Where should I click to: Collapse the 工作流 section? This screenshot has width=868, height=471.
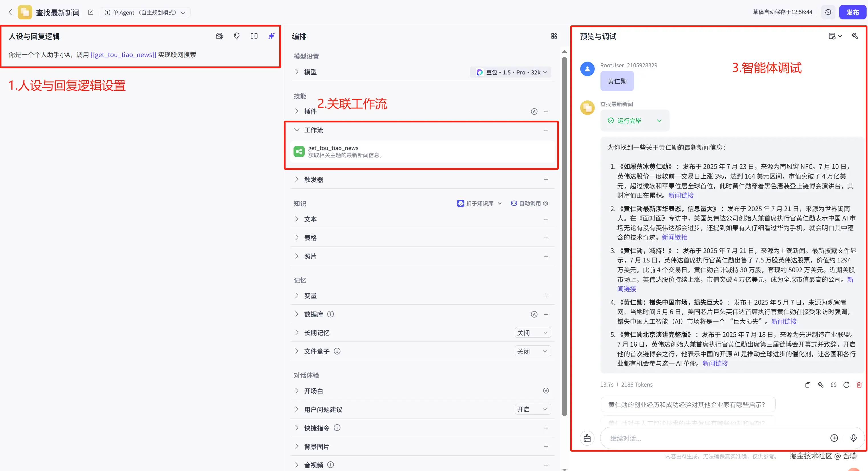pyautogui.click(x=297, y=130)
